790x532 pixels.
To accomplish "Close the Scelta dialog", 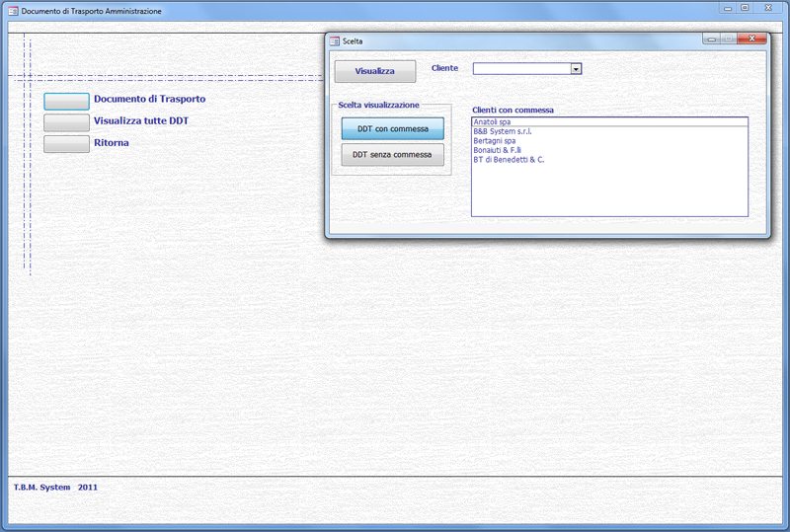I will (x=751, y=38).
